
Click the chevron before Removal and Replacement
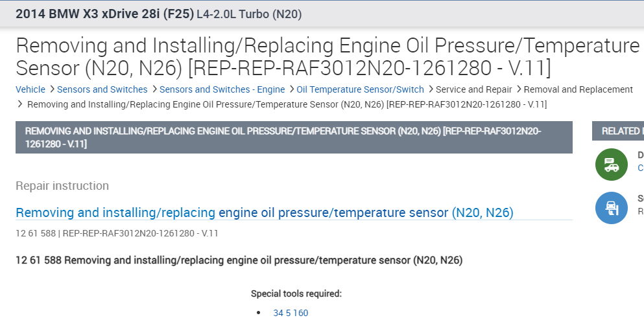[x=518, y=89]
